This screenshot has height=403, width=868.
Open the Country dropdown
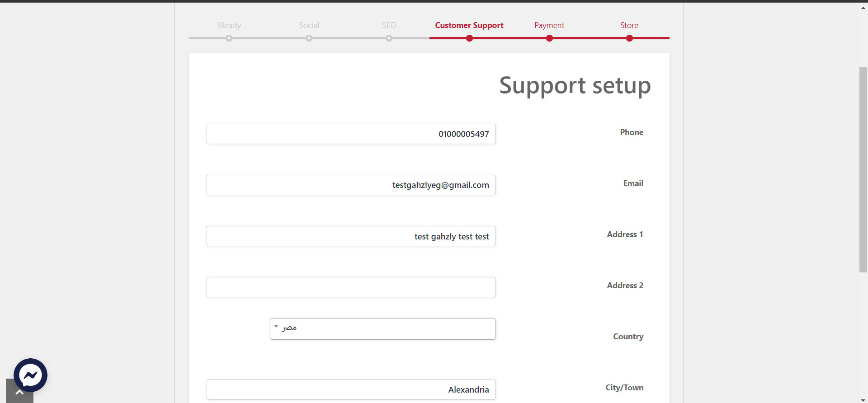click(x=382, y=329)
